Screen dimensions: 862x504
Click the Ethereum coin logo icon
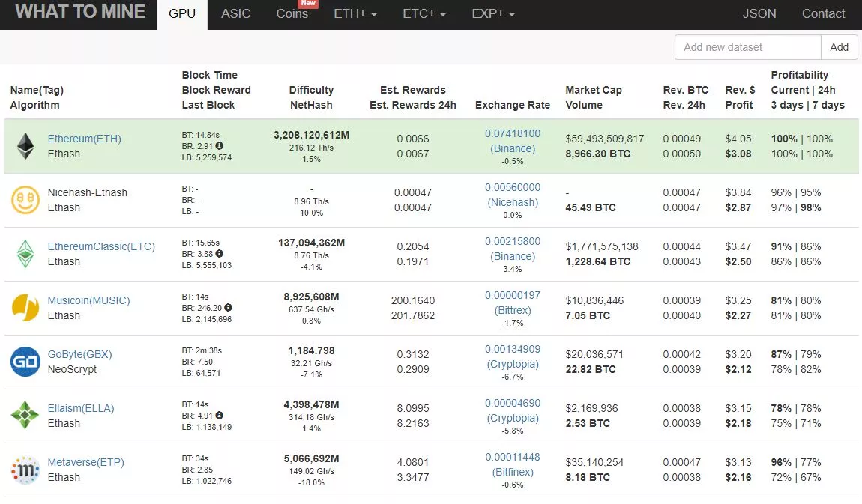click(x=25, y=146)
